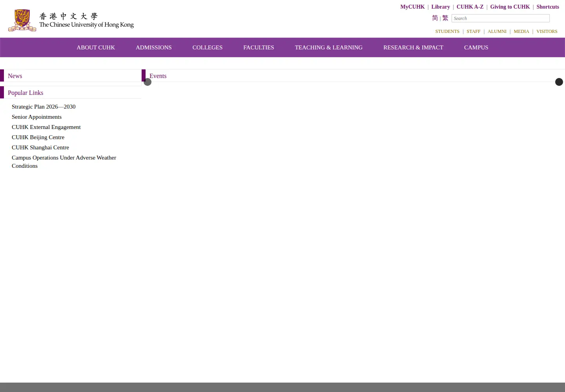Open the ABOUT CUHK menu
This screenshot has width=565, height=392.
point(96,47)
